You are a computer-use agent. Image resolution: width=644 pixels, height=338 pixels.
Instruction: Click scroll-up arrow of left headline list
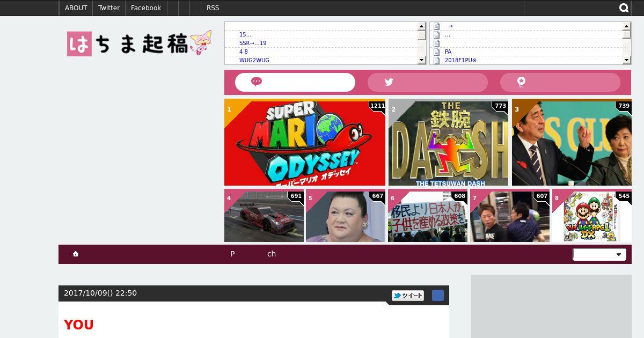pos(422,26)
